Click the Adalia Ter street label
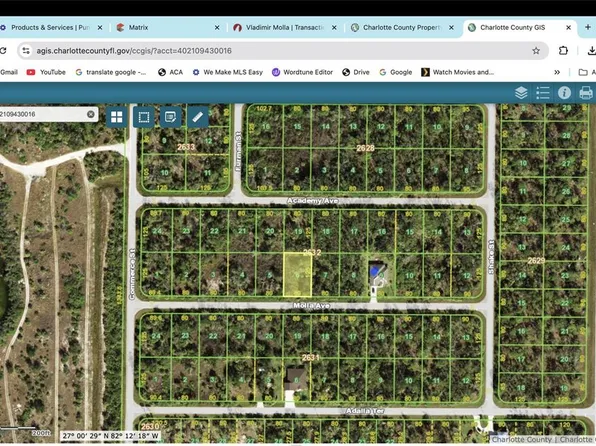Image resolution: width=596 pixels, height=446 pixels. [365, 411]
